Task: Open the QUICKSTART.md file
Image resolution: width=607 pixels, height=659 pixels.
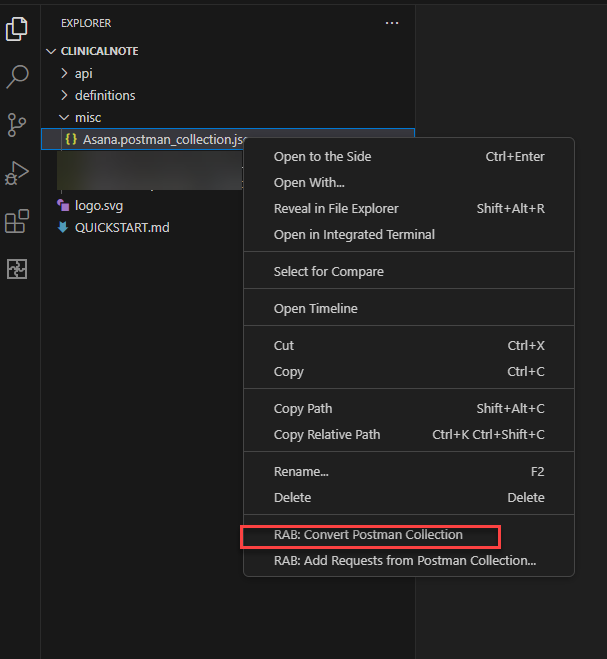Action: 122,227
